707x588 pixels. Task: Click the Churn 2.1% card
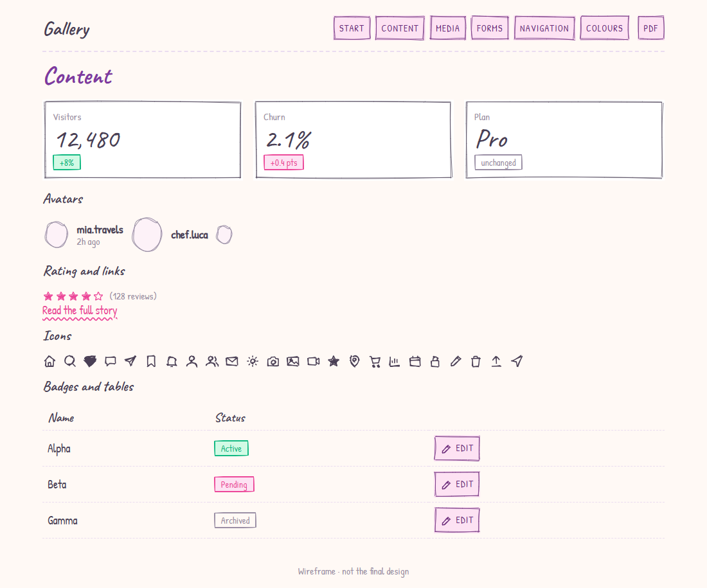353,140
